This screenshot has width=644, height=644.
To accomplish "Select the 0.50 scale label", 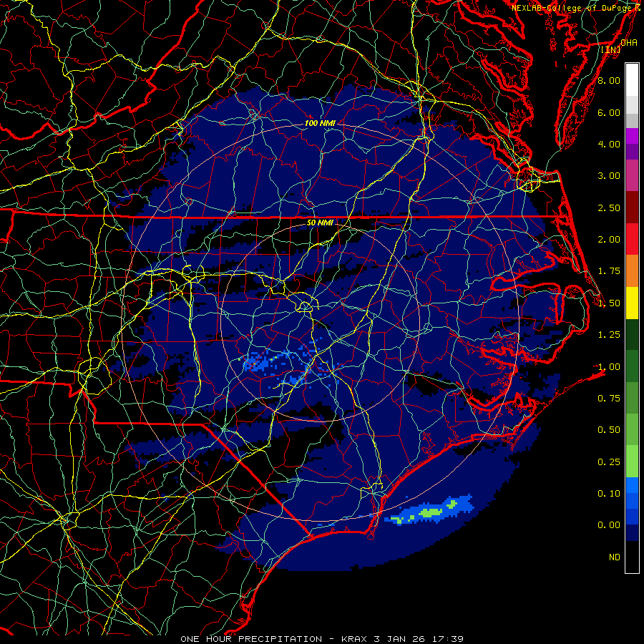I will tap(609, 430).
